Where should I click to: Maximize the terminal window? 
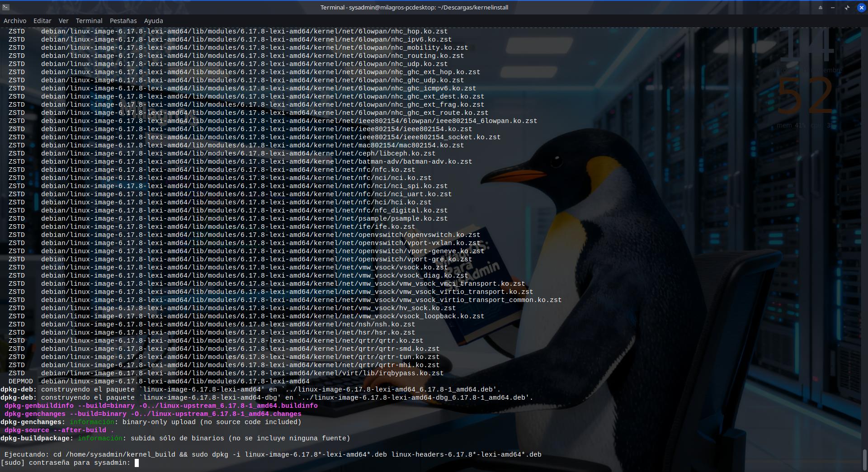[847, 7]
